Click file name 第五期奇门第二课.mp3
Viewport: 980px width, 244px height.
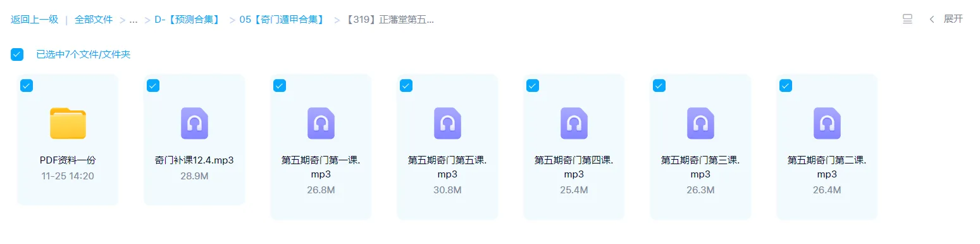pos(827,167)
